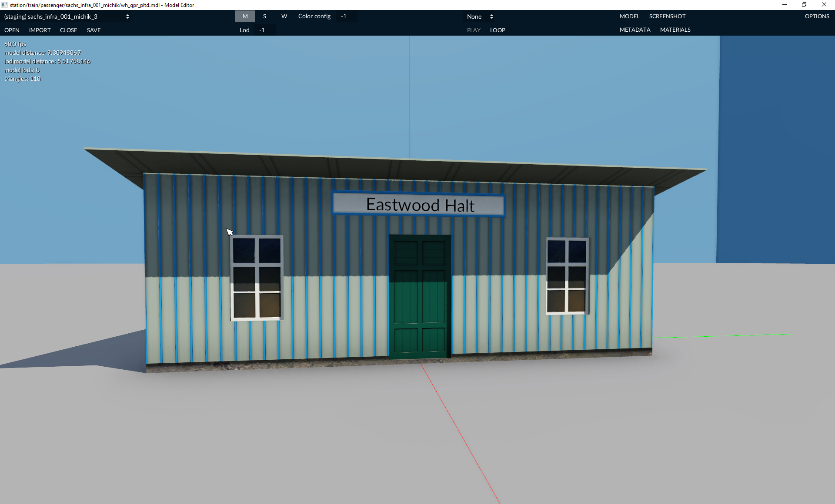The image size is (835, 504).
Task: Open the METADATA tab
Action: (635, 30)
